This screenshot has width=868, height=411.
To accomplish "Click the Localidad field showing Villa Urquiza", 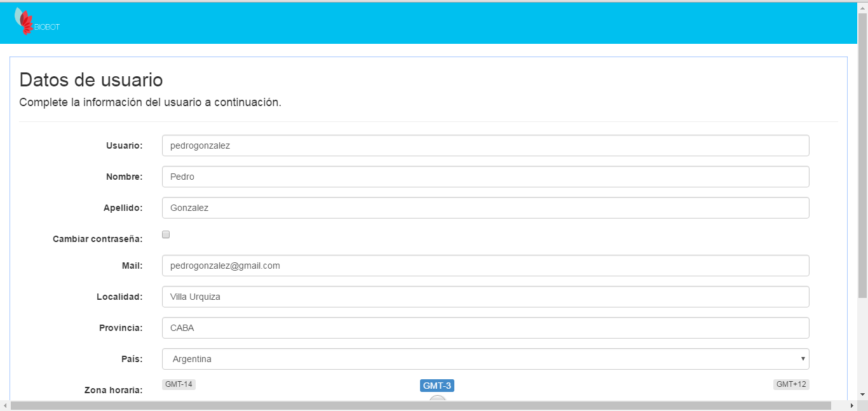I will (x=485, y=297).
